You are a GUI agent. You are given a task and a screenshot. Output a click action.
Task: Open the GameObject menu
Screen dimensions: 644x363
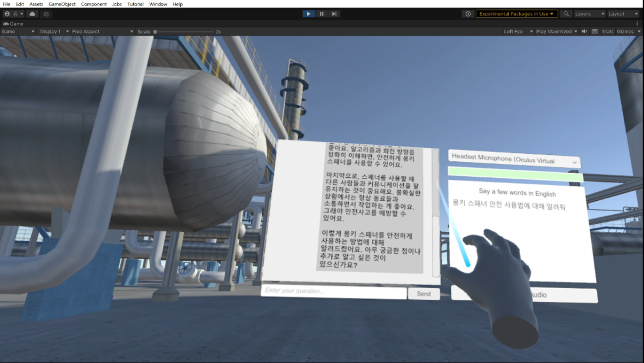pos(62,4)
